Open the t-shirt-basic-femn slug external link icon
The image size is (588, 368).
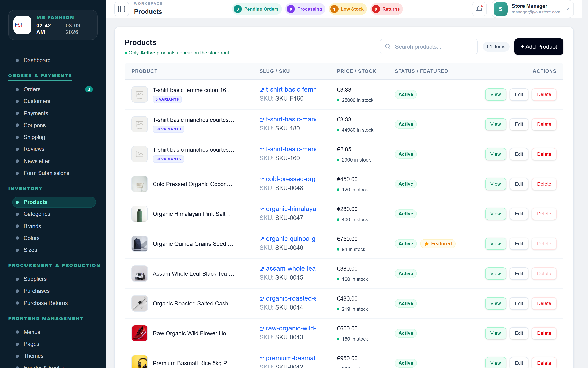pos(262,90)
